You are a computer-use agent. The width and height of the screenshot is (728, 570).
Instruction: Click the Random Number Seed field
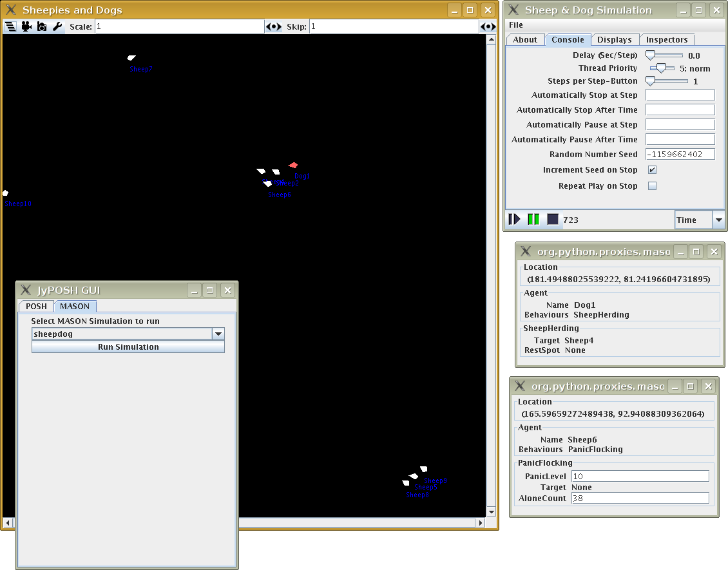tap(680, 155)
